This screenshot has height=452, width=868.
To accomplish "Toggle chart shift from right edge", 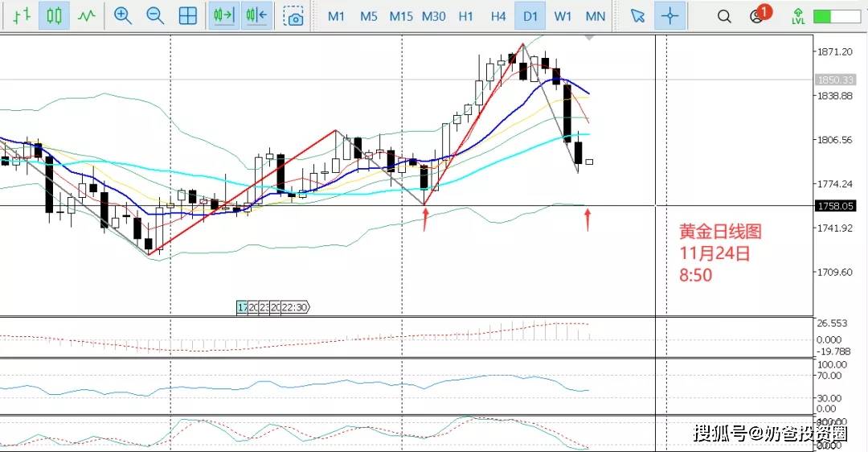I will (257, 15).
